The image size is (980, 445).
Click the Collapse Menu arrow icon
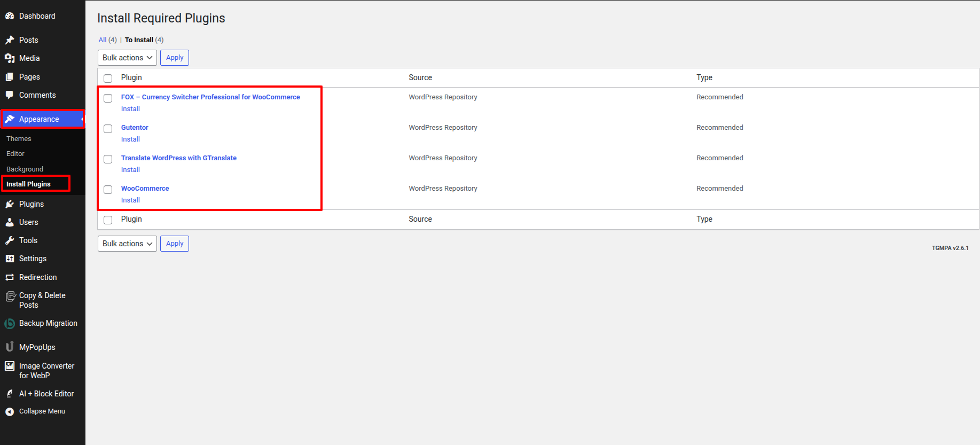pos(10,411)
